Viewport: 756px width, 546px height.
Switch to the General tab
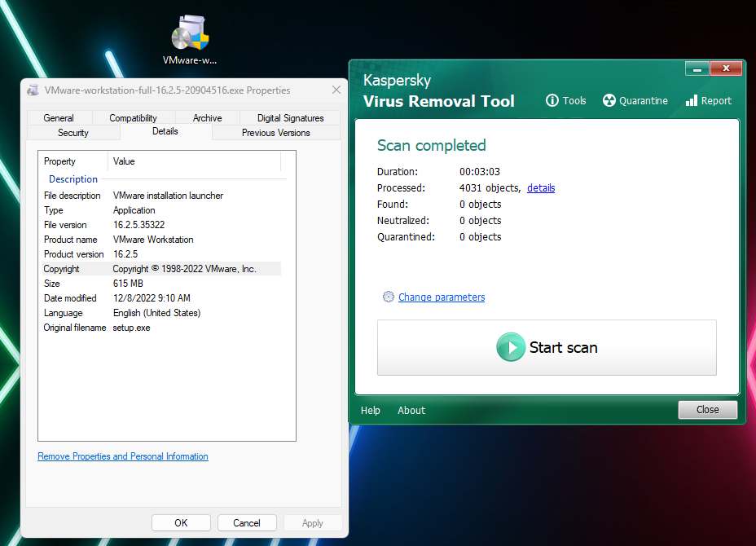(59, 117)
